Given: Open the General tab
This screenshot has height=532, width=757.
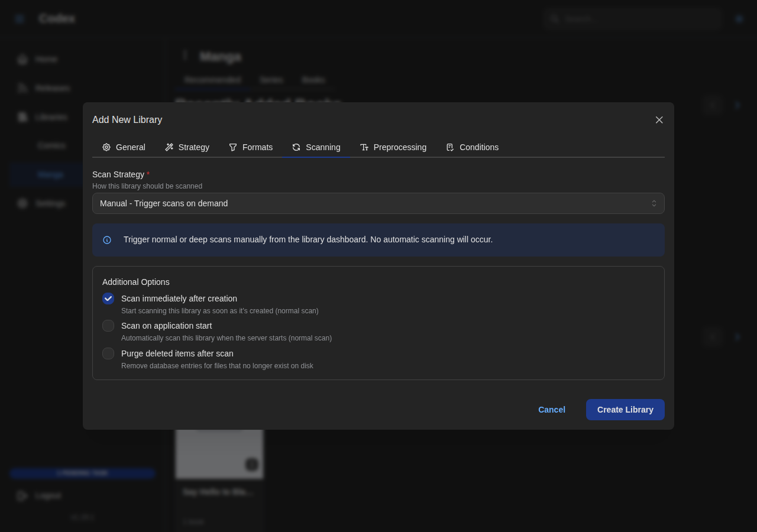Looking at the screenshot, I should pos(124,147).
